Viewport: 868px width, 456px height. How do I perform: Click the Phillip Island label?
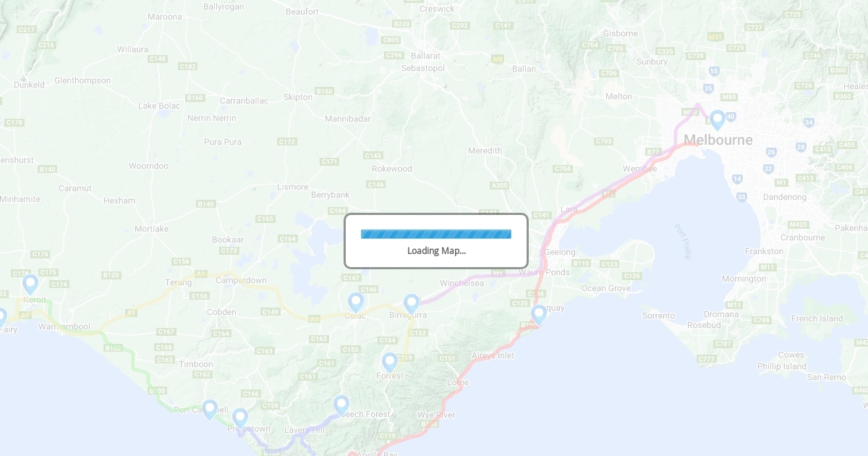click(x=782, y=366)
